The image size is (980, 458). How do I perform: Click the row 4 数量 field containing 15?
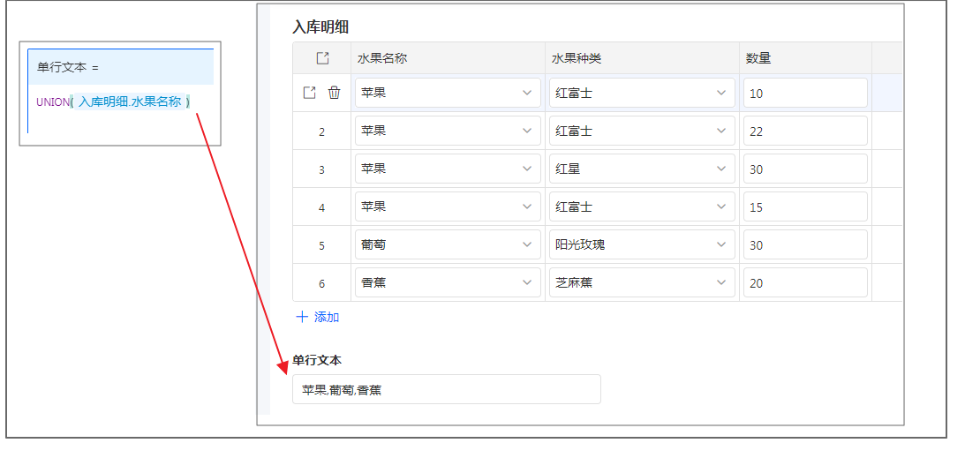804,206
